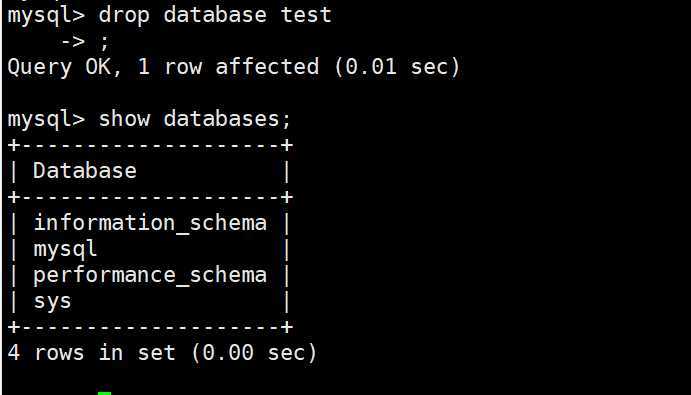The image size is (691, 395).
Task: Select the mysql database row
Action: pyautogui.click(x=150, y=250)
